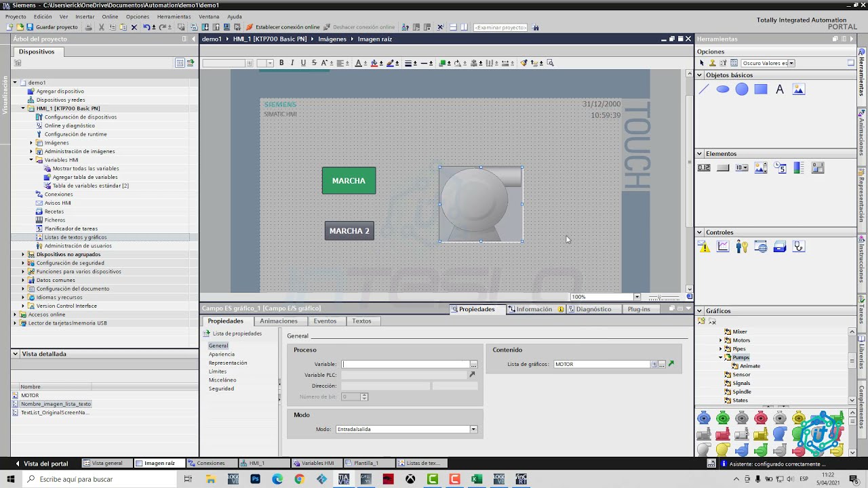Select the HTML browser control

tap(761, 247)
